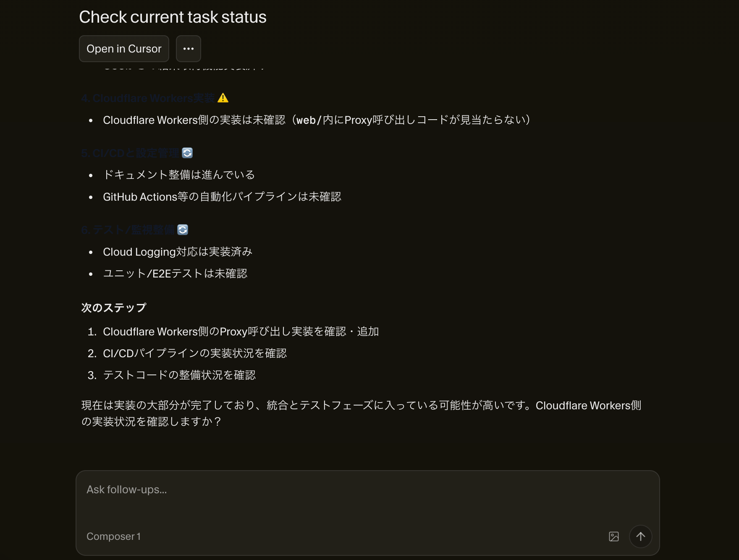Click step 2 about CI/CDパイプライン
This screenshot has width=739, height=560.
click(194, 353)
